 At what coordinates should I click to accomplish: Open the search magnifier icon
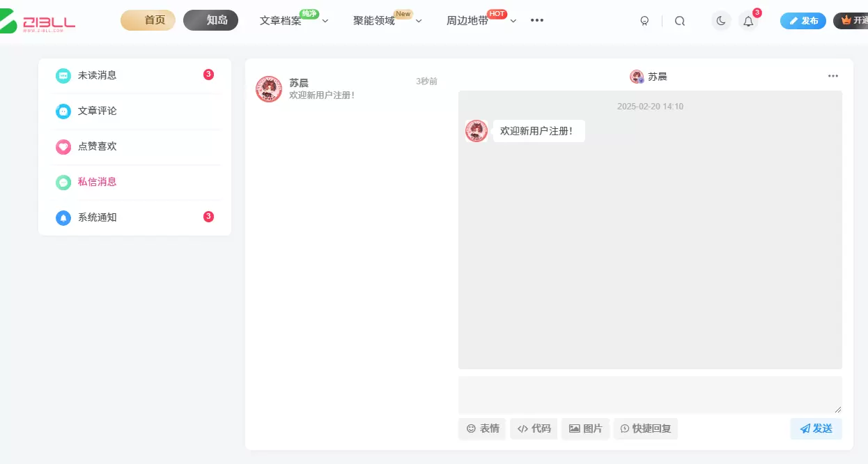click(x=680, y=21)
